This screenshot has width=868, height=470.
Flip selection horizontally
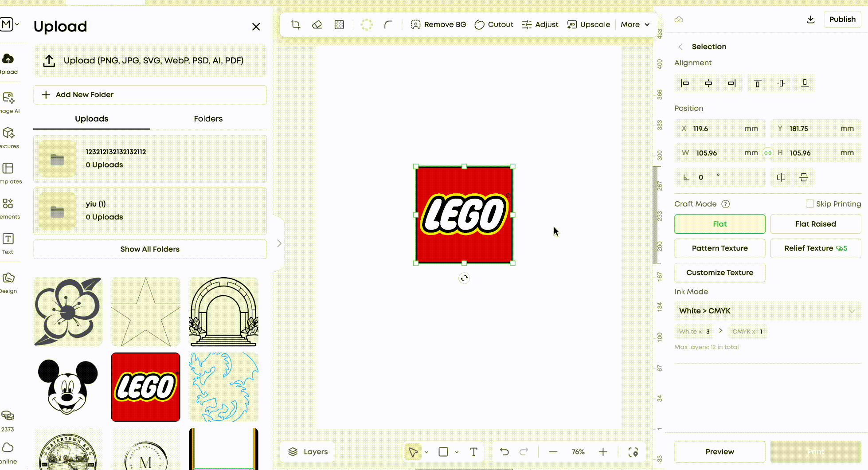point(781,177)
